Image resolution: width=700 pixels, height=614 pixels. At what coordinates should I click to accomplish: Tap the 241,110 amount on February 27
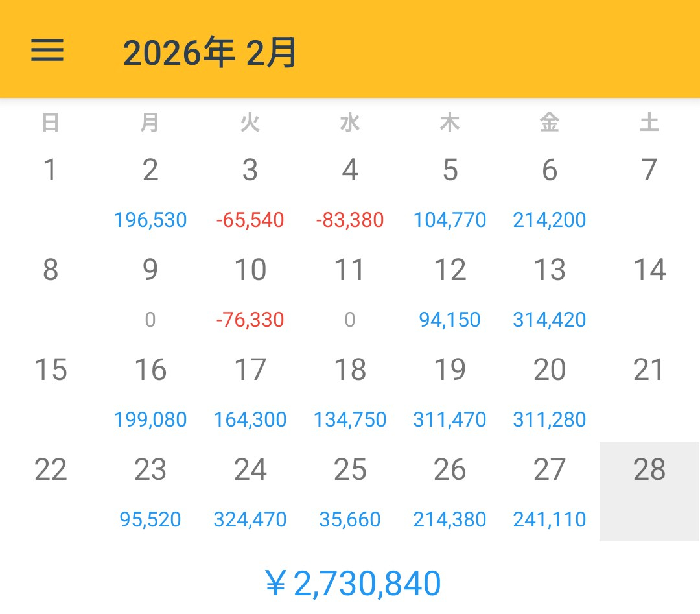click(550, 519)
